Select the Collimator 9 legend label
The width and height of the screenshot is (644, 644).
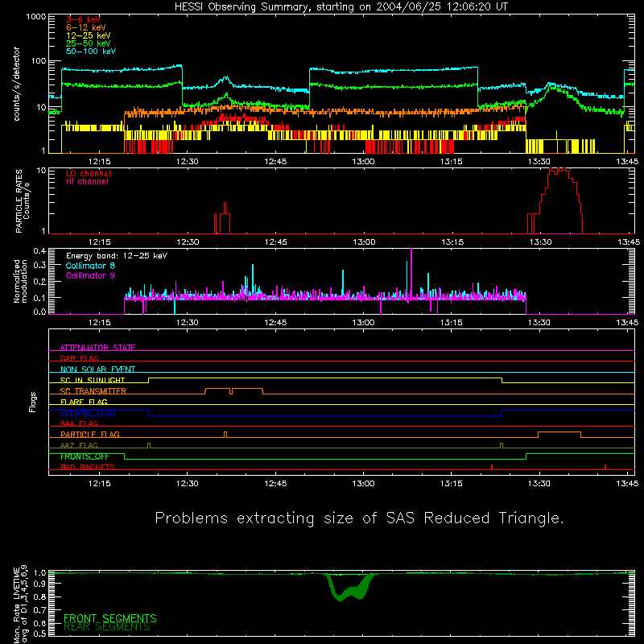(x=90, y=275)
